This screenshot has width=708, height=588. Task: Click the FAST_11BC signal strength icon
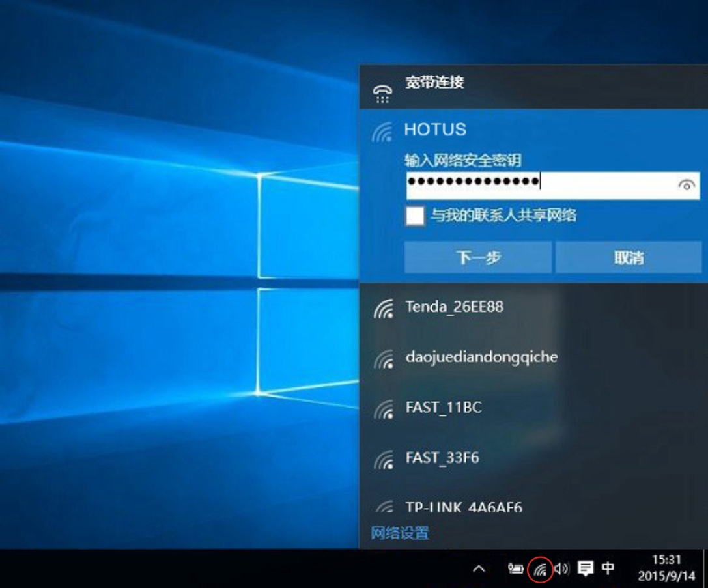point(384,410)
